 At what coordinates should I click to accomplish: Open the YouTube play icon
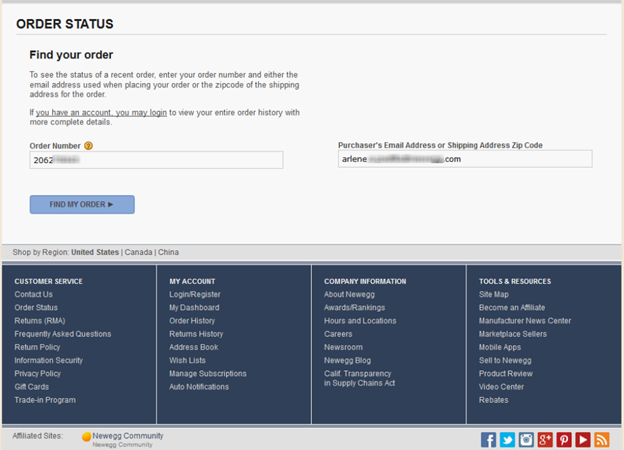point(583,440)
